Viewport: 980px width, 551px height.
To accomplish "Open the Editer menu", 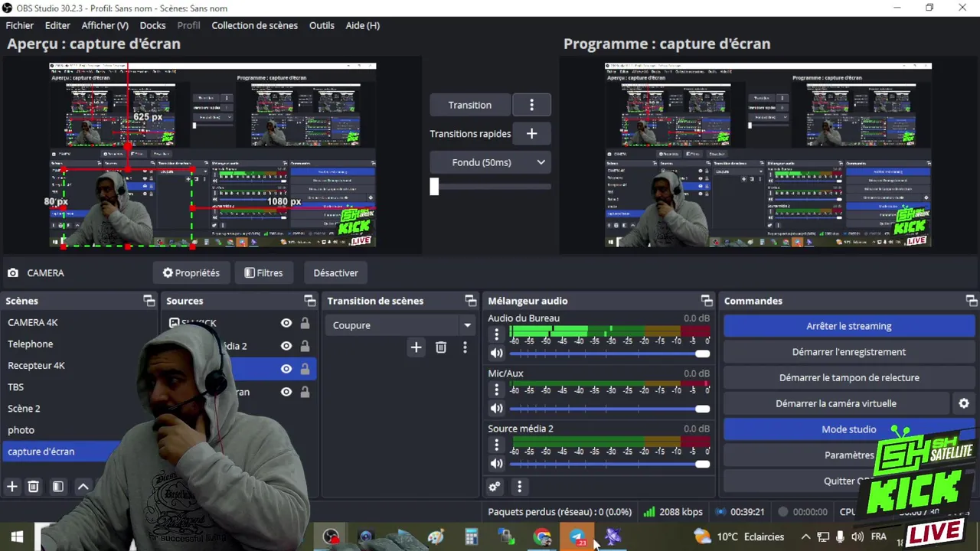I will (x=57, y=25).
